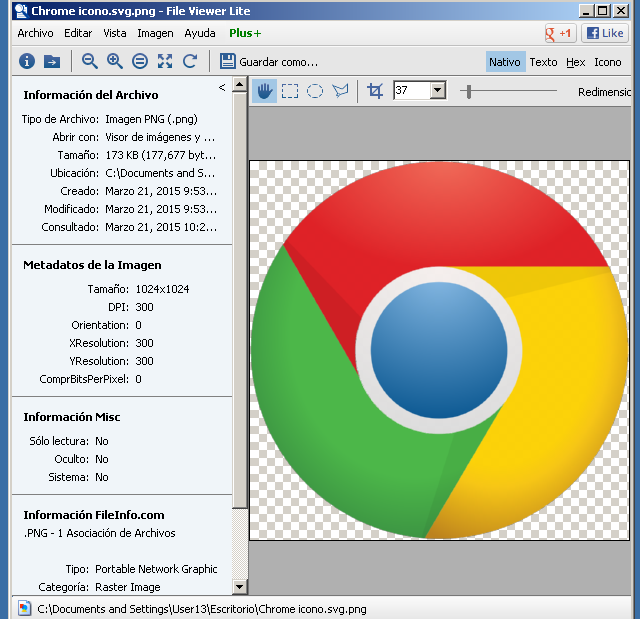640x619 pixels.
Task: Open the Archivo menu
Action: (35, 33)
